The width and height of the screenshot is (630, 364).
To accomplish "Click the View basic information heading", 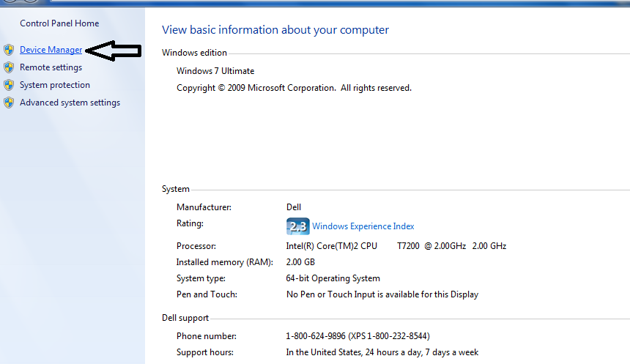I will (275, 30).
